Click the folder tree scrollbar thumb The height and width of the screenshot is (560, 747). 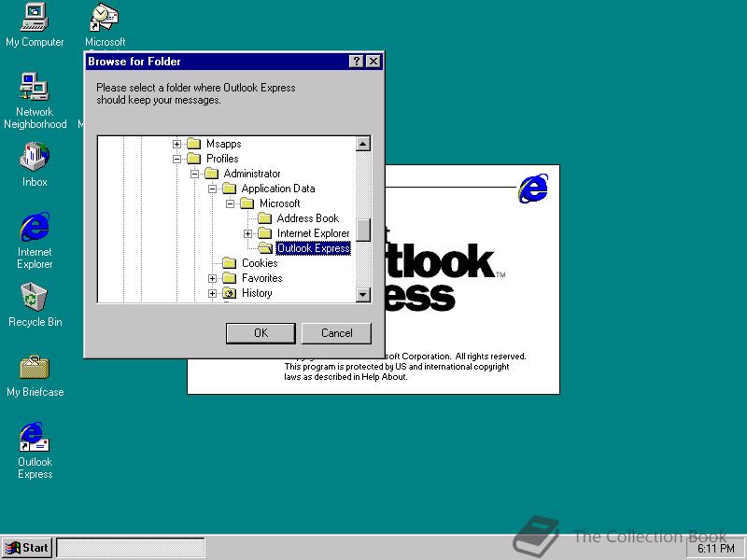[363, 230]
